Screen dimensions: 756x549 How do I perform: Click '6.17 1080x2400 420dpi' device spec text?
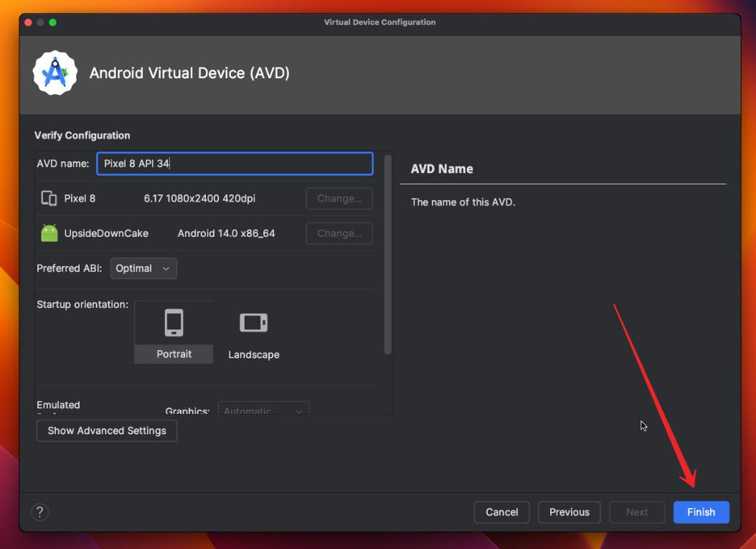[x=199, y=198]
